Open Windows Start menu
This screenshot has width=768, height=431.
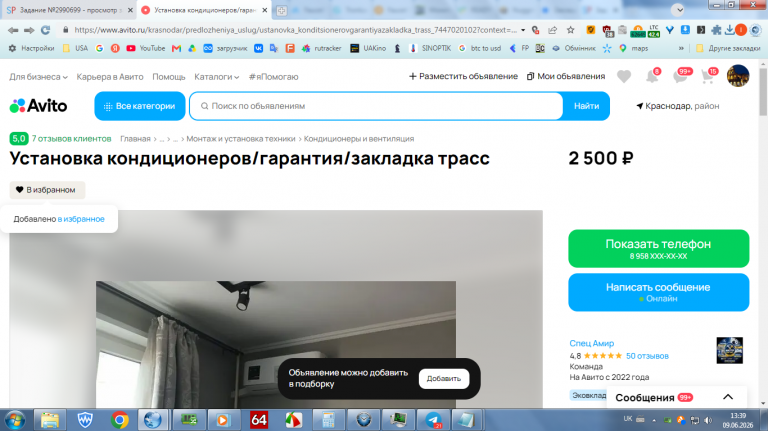pos(14,420)
